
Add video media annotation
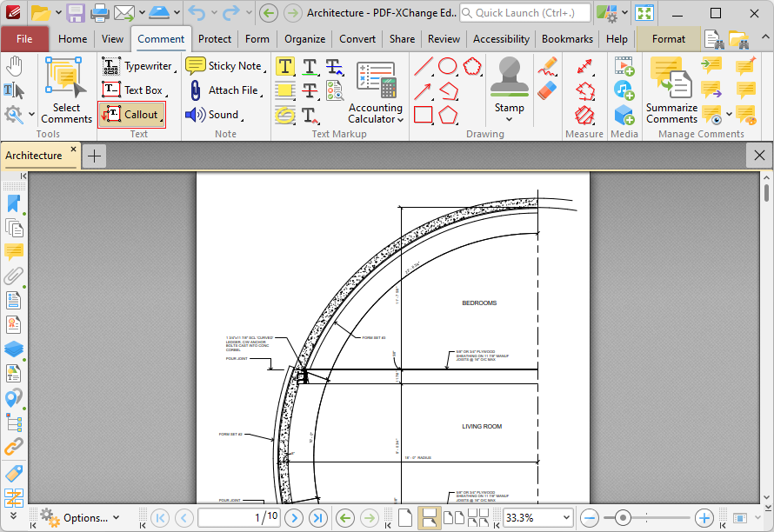click(624, 66)
